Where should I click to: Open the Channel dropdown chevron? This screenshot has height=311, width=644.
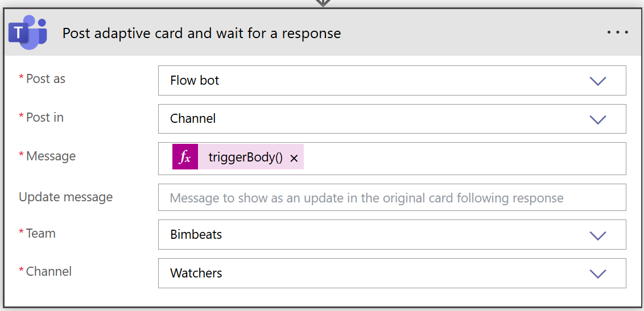(597, 273)
